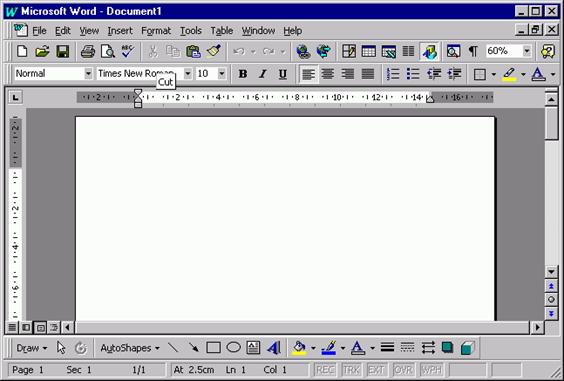
Task: Apply numbered list formatting
Action: tap(393, 74)
